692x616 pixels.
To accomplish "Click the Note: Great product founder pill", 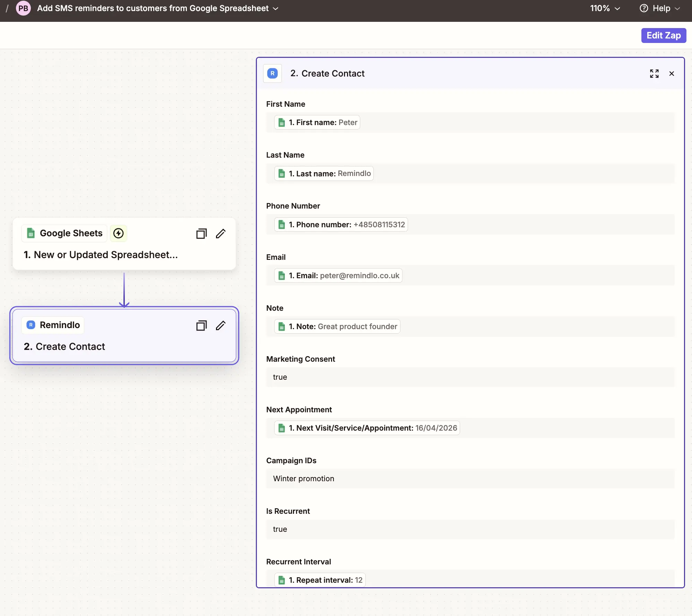I will 337,326.
